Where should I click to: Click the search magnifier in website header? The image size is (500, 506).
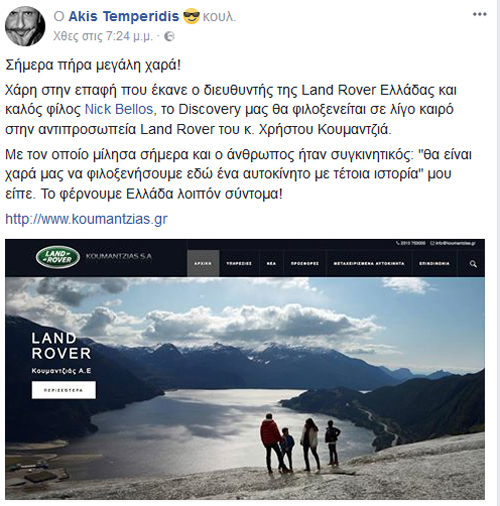pos(473,264)
